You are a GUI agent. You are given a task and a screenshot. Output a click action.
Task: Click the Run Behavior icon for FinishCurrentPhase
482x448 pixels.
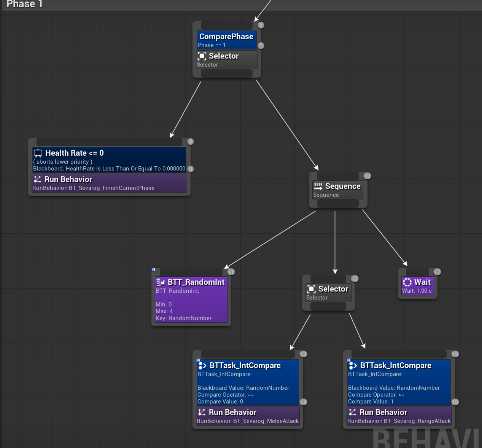[x=37, y=179]
